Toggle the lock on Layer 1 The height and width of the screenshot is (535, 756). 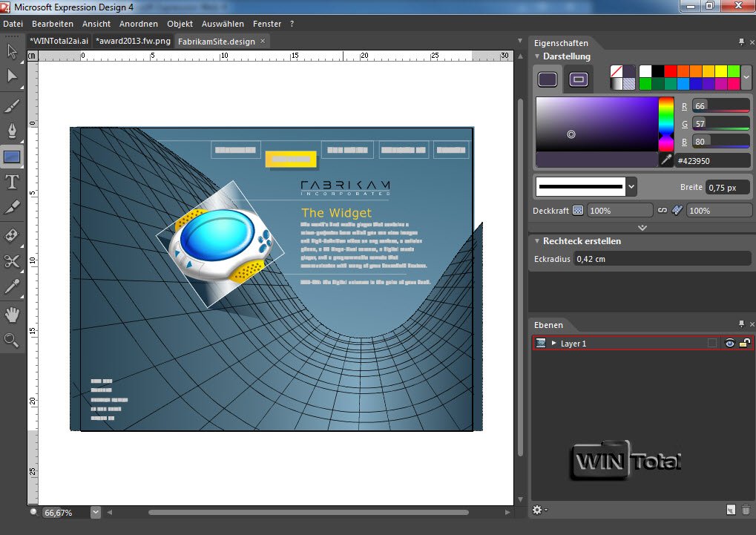tap(743, 344)
